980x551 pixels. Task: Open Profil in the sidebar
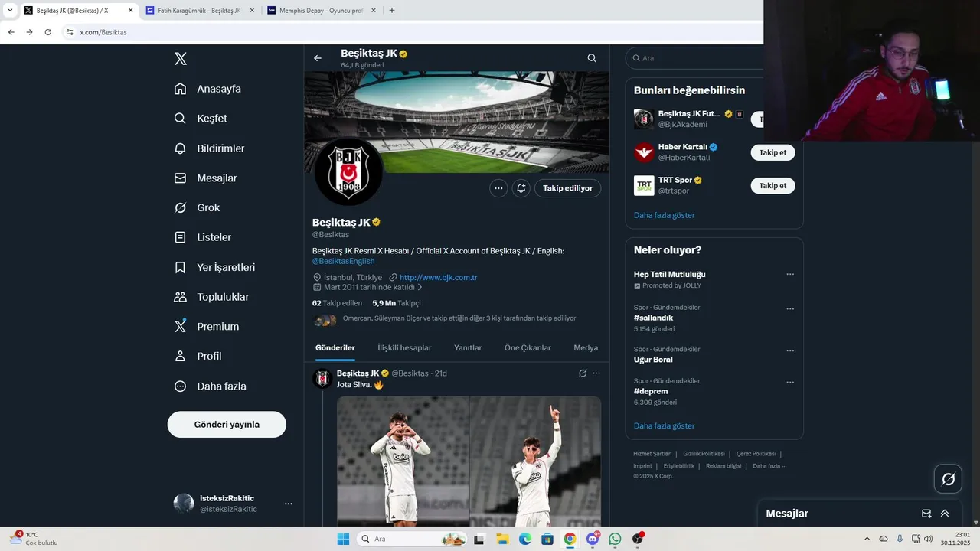198,357
